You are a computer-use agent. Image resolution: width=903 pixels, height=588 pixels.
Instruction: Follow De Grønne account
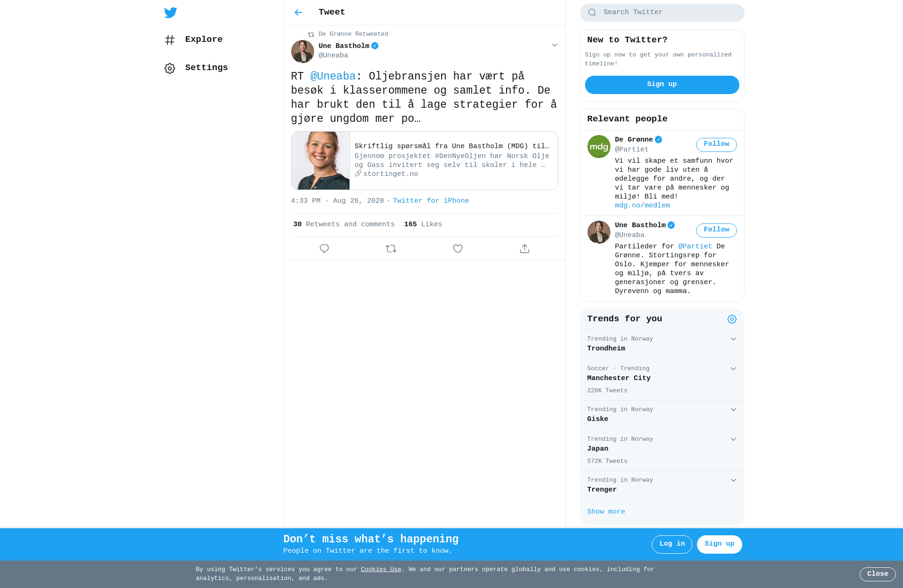pyautogui.click(x=716, y=144)
